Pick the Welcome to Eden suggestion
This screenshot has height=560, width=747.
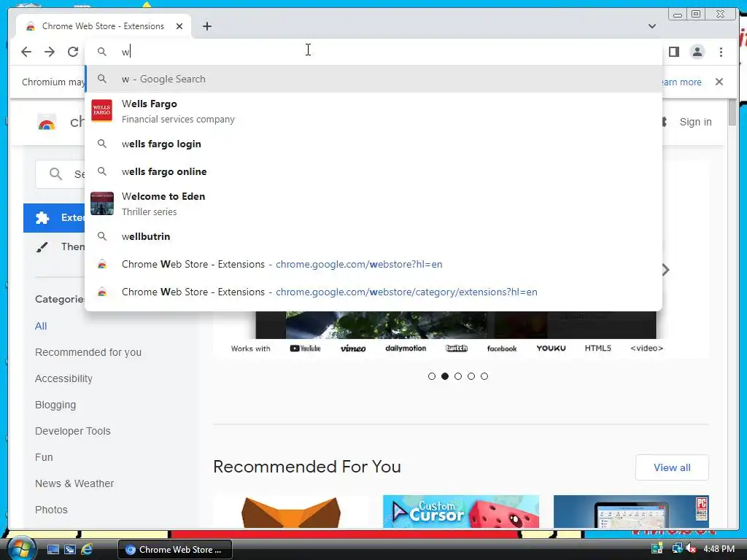[373, 204]
